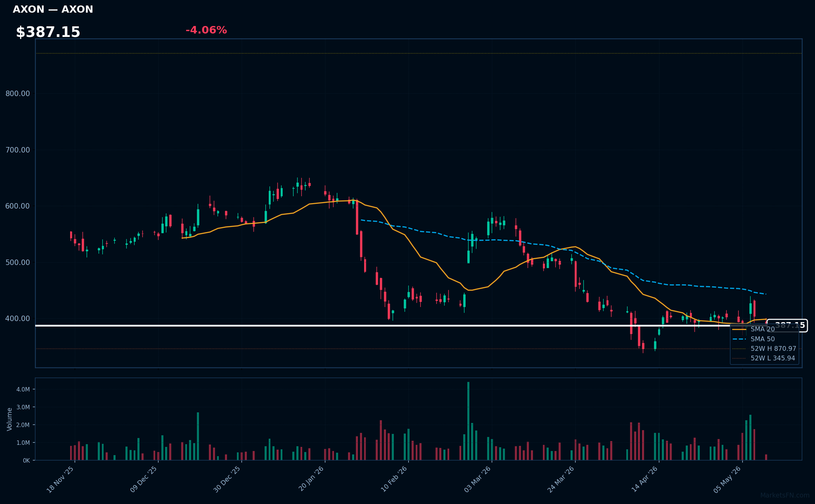Click the Volume axis title
The width and height of the screenshot is (815, 504).
[x=10, y=419]
